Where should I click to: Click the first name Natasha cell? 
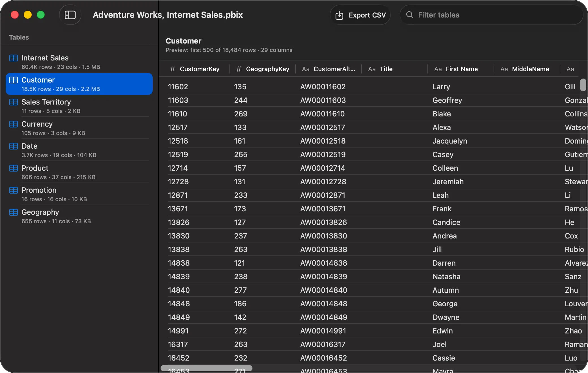click(x=446, y=277)
